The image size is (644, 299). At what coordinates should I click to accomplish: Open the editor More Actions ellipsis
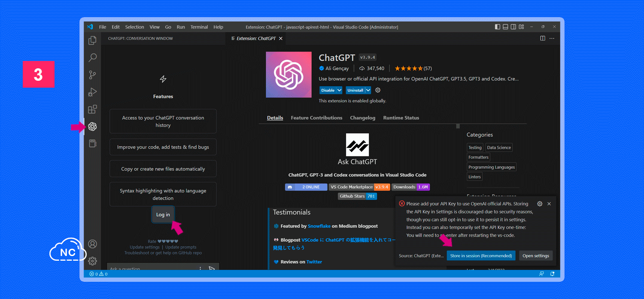tap(552, 38)
